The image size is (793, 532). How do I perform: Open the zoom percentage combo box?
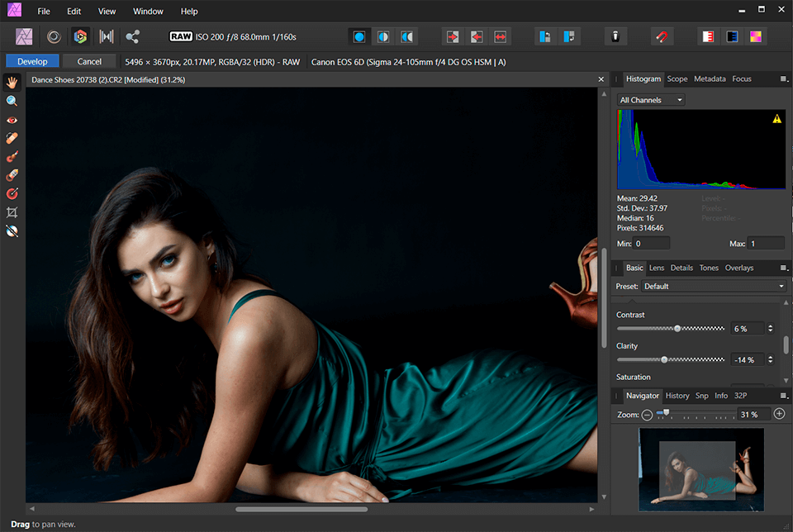click(x=753, y=414)
